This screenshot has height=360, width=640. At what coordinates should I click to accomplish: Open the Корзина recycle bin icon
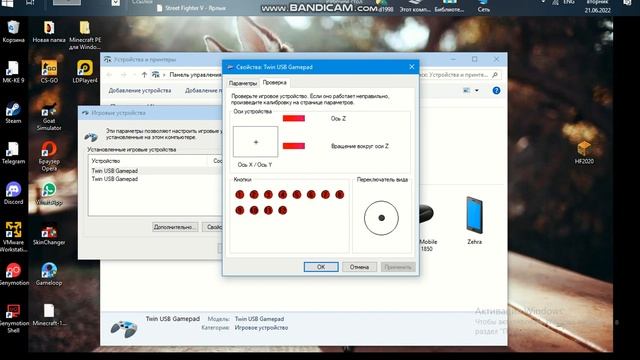[x=13, y=31]
